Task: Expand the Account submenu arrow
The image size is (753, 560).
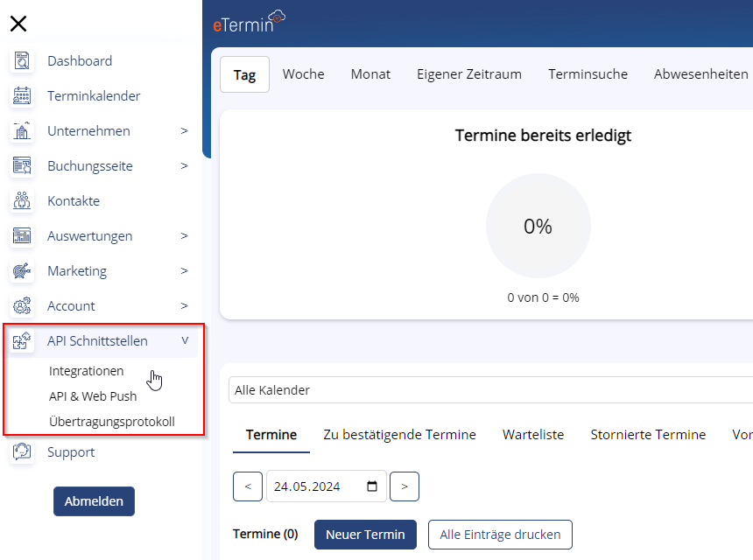Action: 184,306
